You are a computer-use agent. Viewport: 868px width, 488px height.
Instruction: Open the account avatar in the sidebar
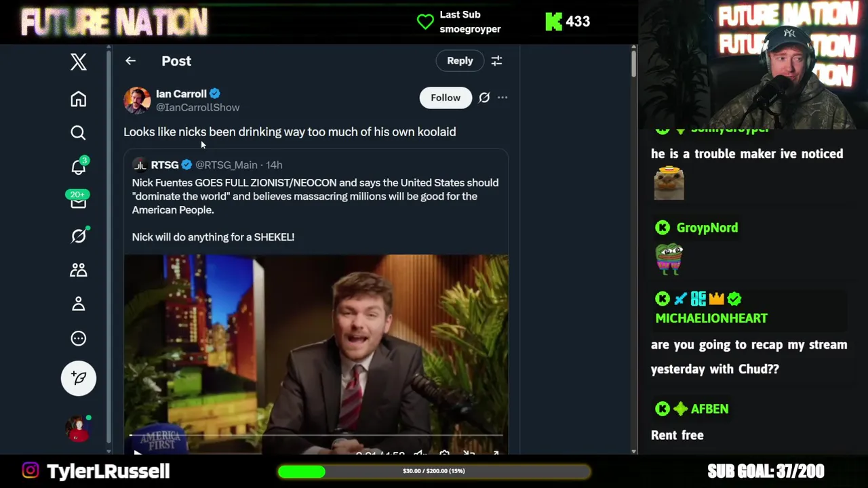coord(78,429)
